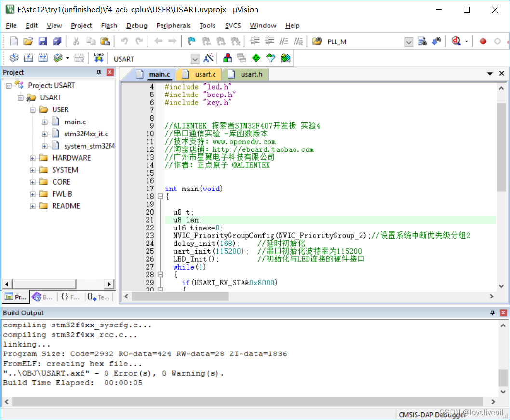510x420 pixels.
Task: Open the Project menu
Action: [81, 26]
